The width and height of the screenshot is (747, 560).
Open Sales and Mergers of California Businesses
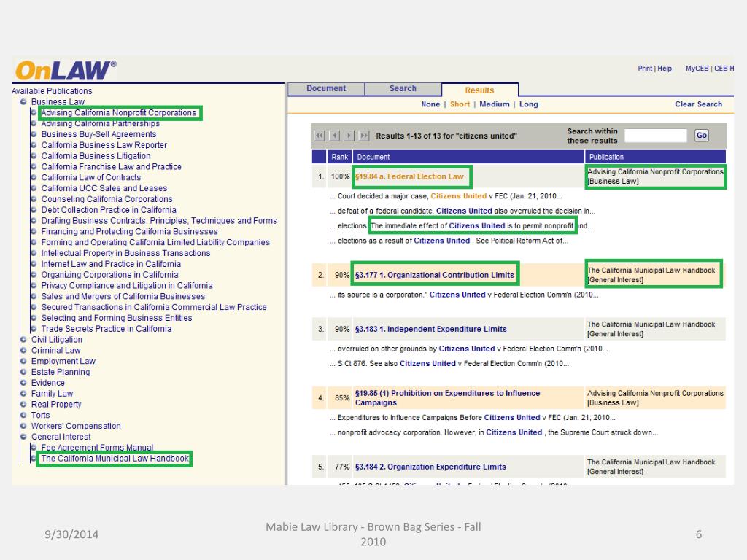pyautogui.click(x=123, y=296)
